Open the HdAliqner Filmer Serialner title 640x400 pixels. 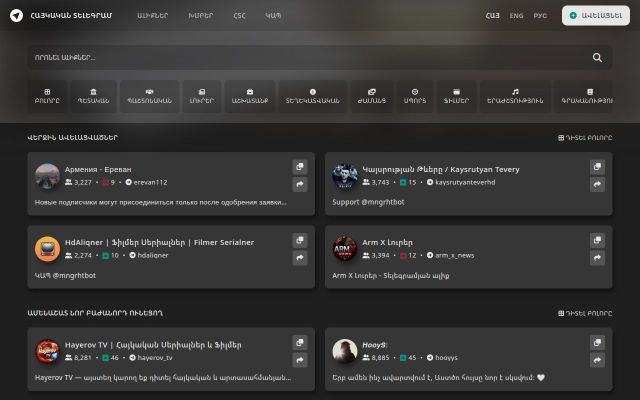coord(159,242)
